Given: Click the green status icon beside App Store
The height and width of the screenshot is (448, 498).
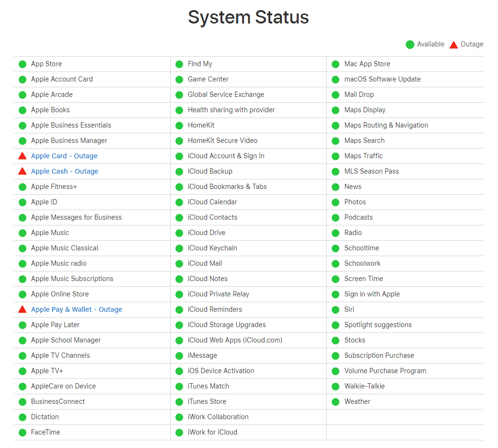Looking at the screenshot, I should point(22,64).
